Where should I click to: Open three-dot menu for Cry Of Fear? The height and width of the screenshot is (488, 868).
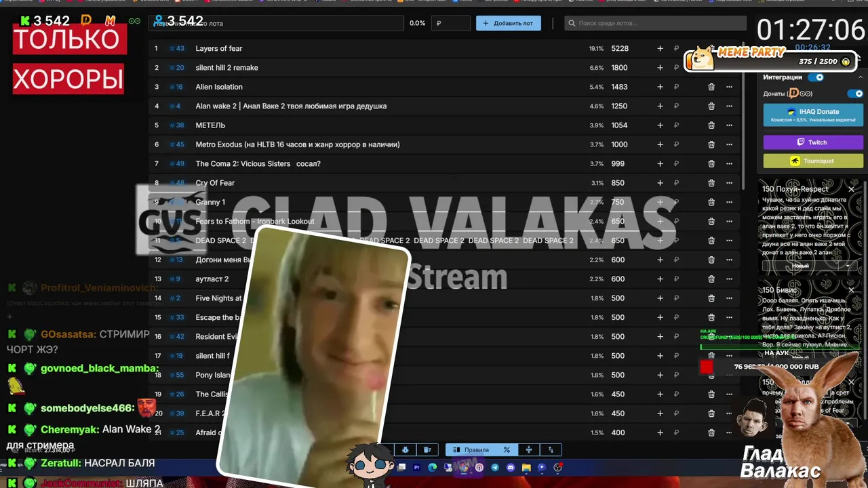pos(729,183)
